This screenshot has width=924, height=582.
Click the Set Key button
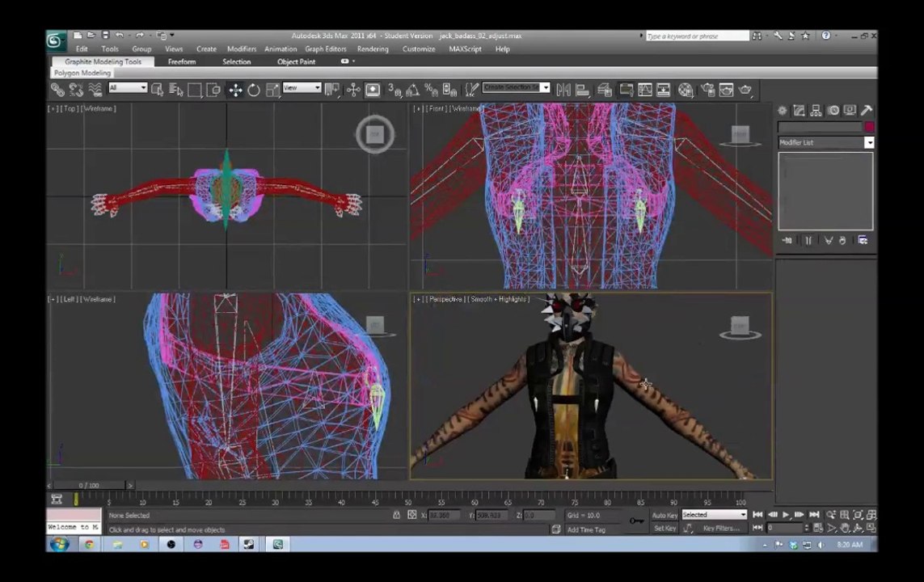pos(665,529)
